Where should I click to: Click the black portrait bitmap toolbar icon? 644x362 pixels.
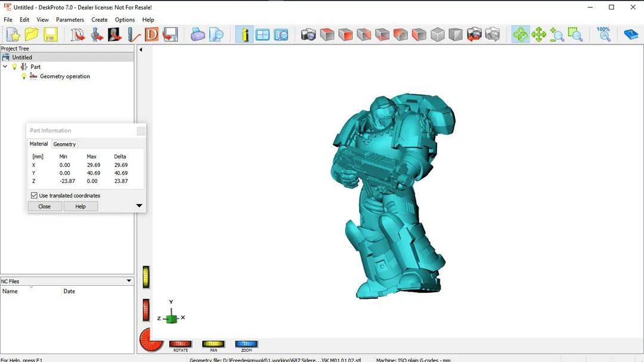[x=114, y=35]
